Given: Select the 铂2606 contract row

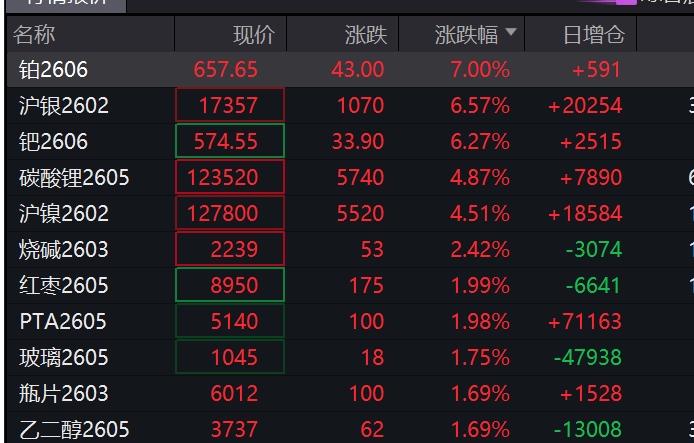Looking at the screenshot, I should point(54,70).
